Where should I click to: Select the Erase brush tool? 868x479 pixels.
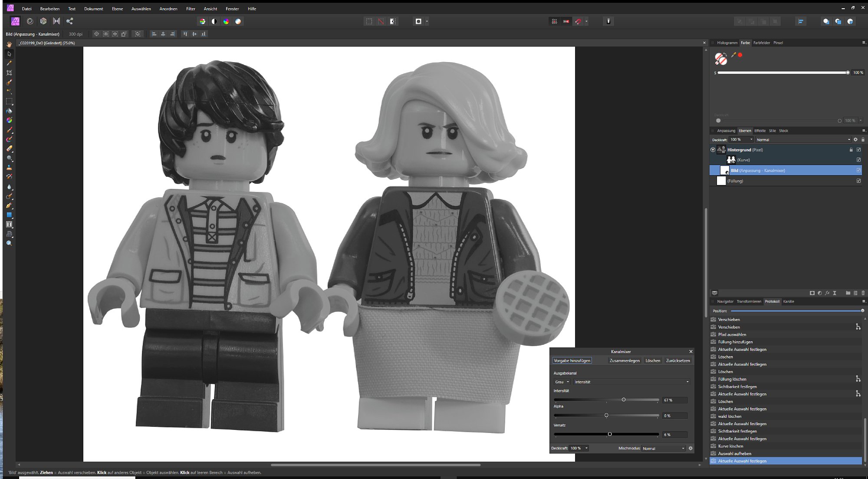[x=9, y=149]
